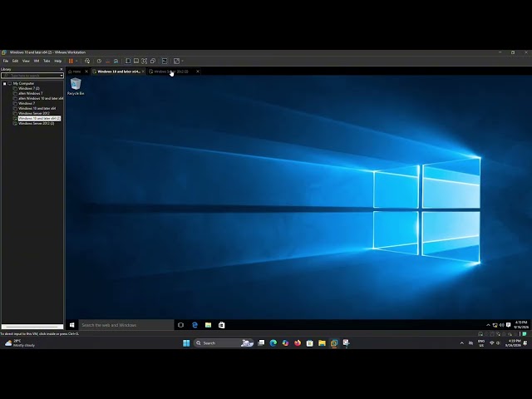This screenshot has height=399, width=532.
Task: Open host File Explorer on the taskbar
Action: 322,343
